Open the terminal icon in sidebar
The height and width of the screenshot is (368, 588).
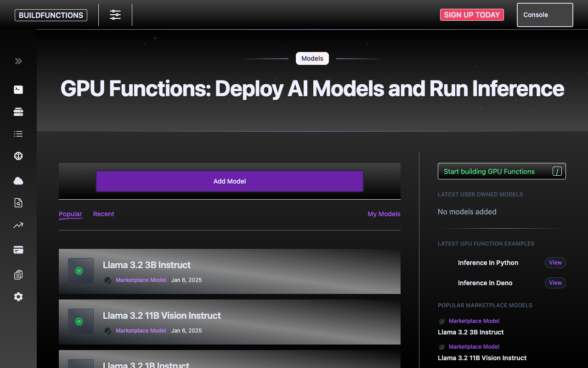tap(18, 90)
